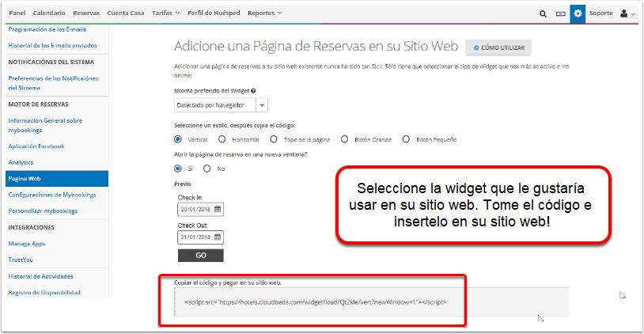Open Configuraciones de Mybookings

point(52,195)
